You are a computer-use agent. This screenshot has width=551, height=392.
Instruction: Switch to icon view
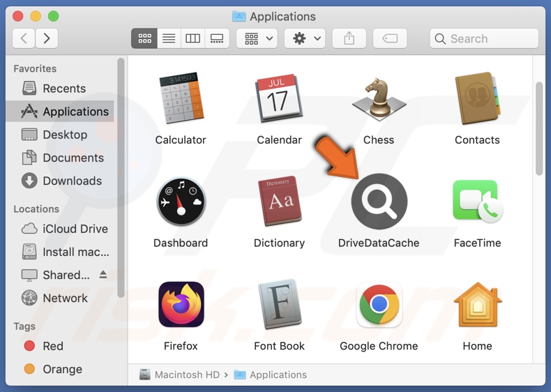(144, 38)
